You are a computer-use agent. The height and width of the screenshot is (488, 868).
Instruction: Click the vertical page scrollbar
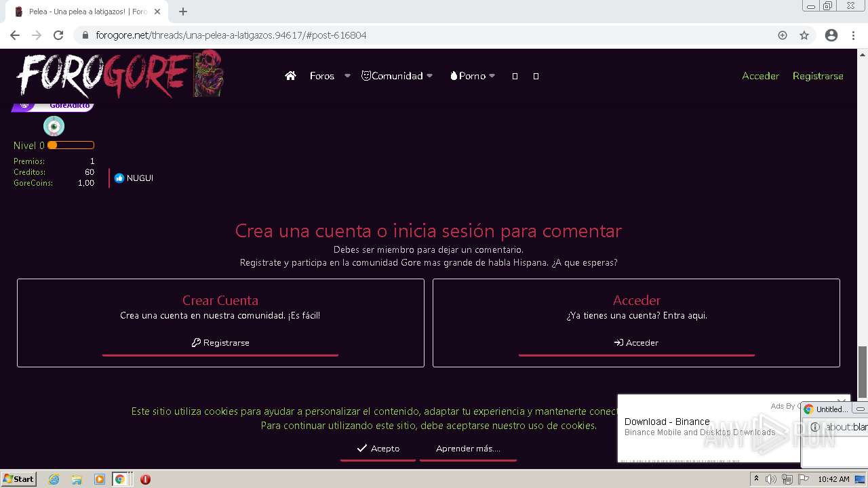click(863, 372)
